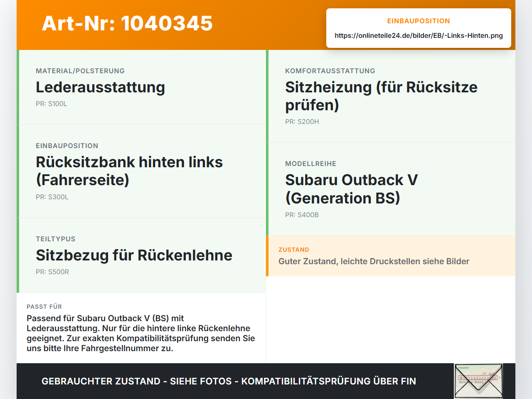
Task: Click 'PR: S300L' code
Action: click(x=52, y=197)
